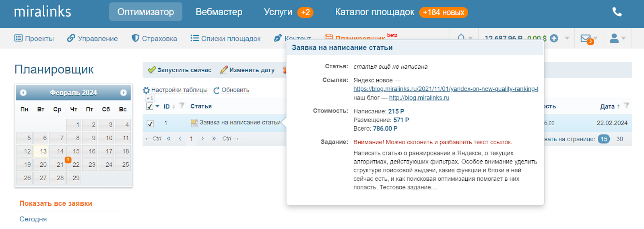
Task: Click the miralinks logo
Action: [x=43, y=12]
